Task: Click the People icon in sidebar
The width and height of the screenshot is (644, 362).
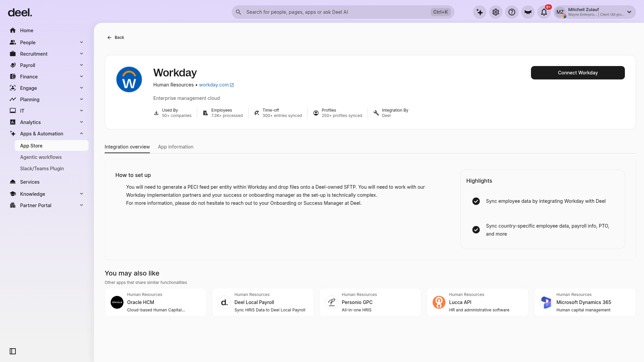Action: [x=13, y=43]
